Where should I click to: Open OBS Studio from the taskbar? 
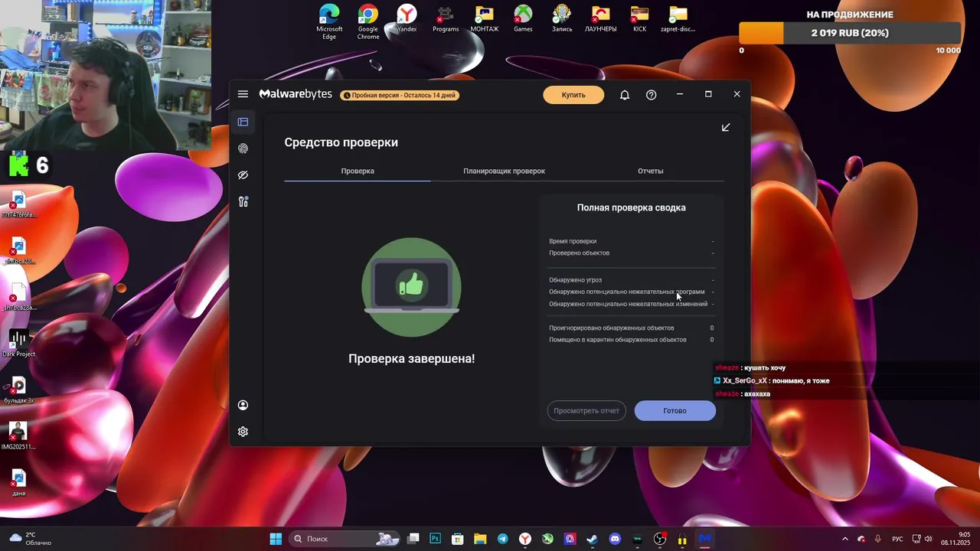pyautogui.click(x=660, y=539)
